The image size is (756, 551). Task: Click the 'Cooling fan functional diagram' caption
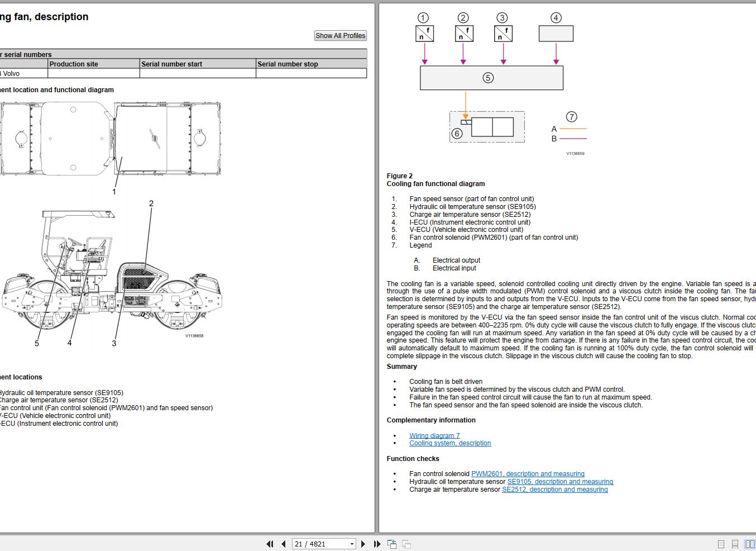(x=436, y=184)
